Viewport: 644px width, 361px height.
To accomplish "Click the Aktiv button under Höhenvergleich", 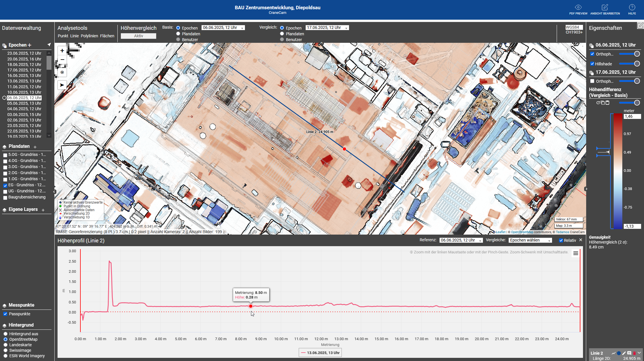I will [x=138, y=36].
